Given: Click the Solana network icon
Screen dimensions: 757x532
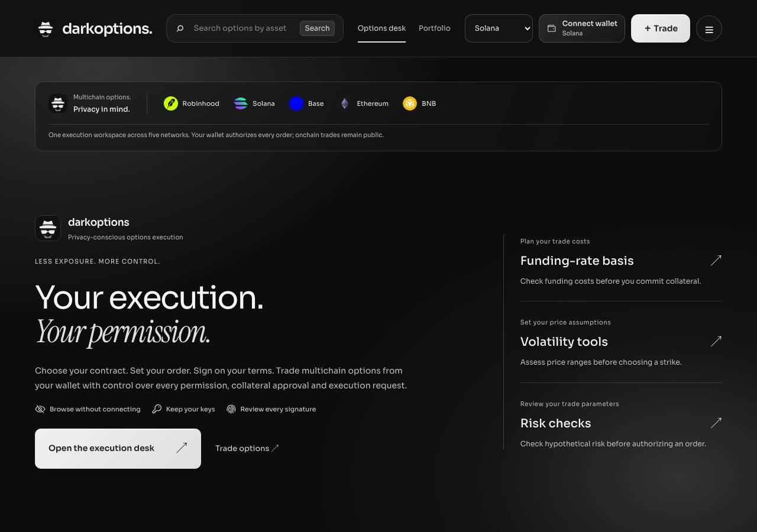Looking at the screenshot, I should [x=241, y=103].
